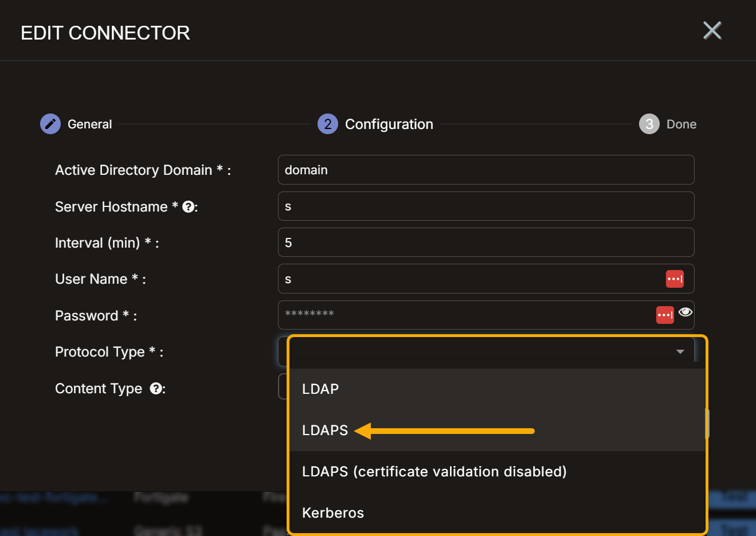Open help icon next to Content Type
Screen dimensions: 756x536
click(x=156, y=389)
